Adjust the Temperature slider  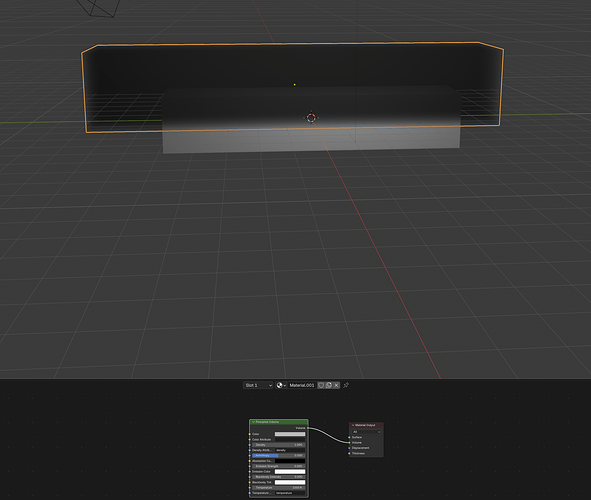click(x=279, y=488)
